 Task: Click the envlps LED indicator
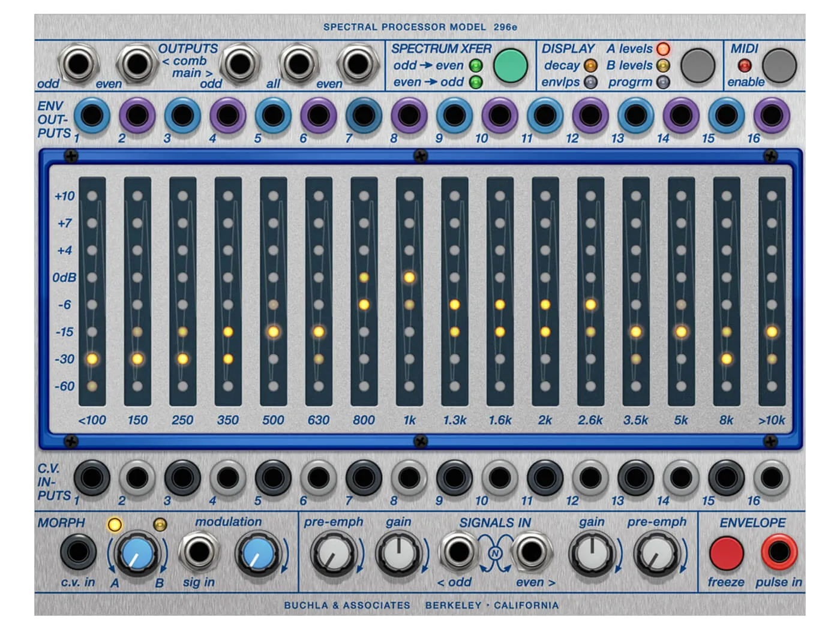(x=590, y=82)
